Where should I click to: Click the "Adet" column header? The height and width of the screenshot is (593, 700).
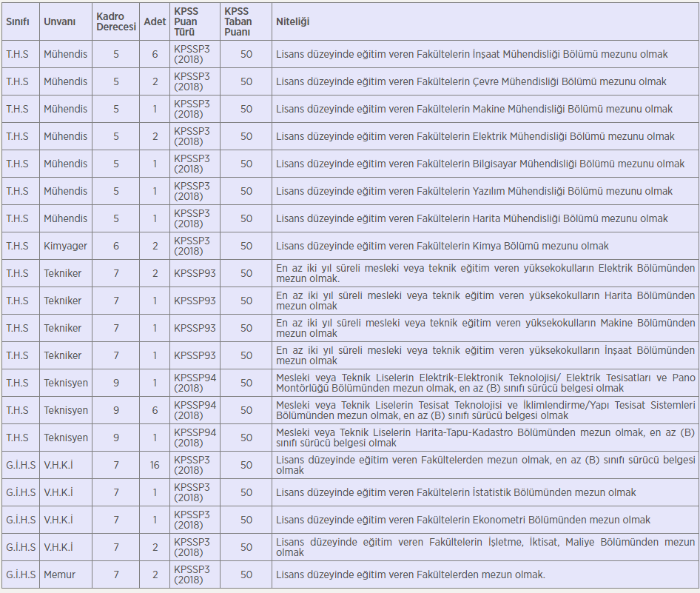155,22
